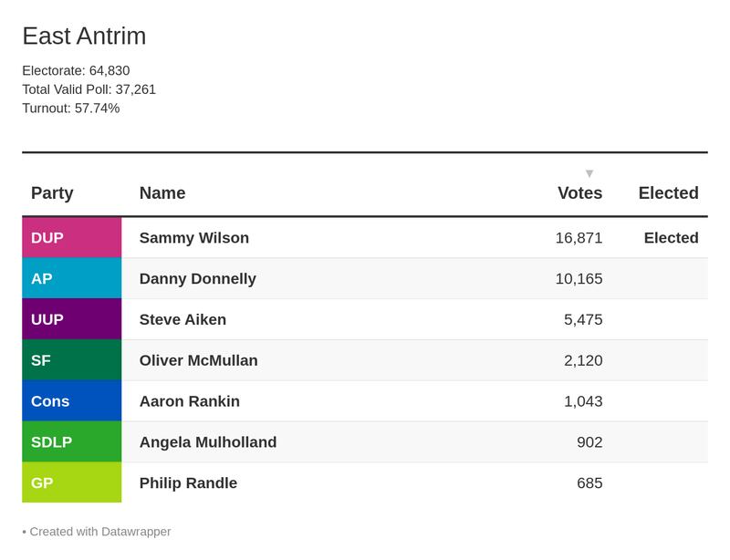Open the Created with Datawrapper link
Viewport: 730px width, 560px height.
pyautogui.click(x=100, y=532)
